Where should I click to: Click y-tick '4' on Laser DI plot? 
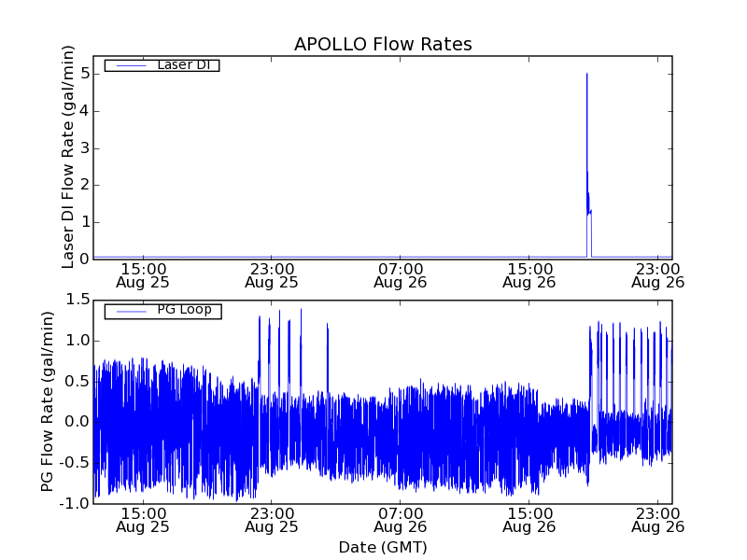(x=85, y=111)
